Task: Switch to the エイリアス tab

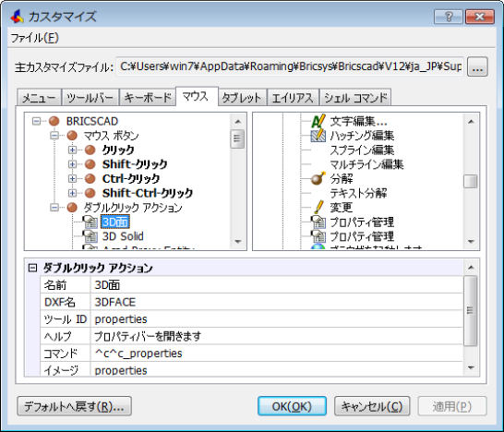Action: click(x=293, y=98)
